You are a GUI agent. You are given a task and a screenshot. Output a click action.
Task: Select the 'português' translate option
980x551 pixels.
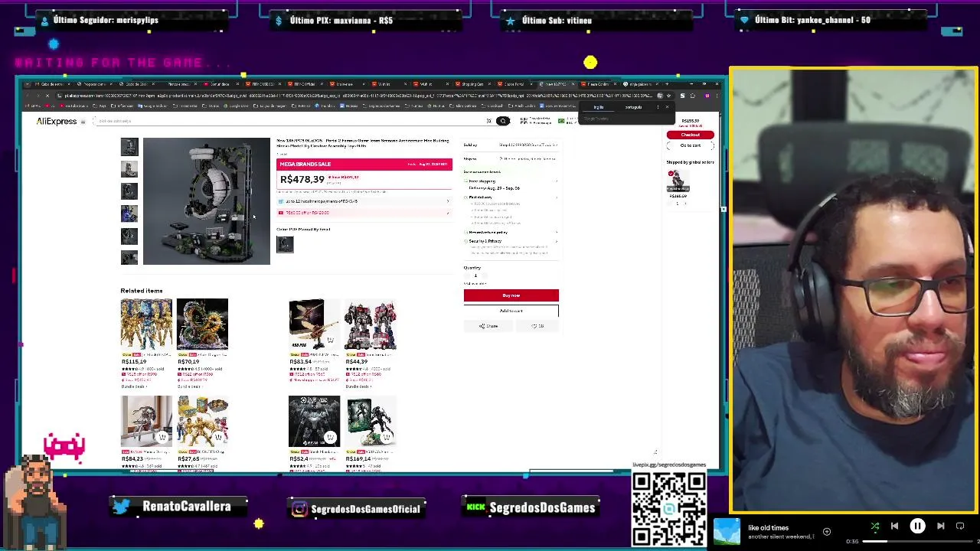click(633, 107)
